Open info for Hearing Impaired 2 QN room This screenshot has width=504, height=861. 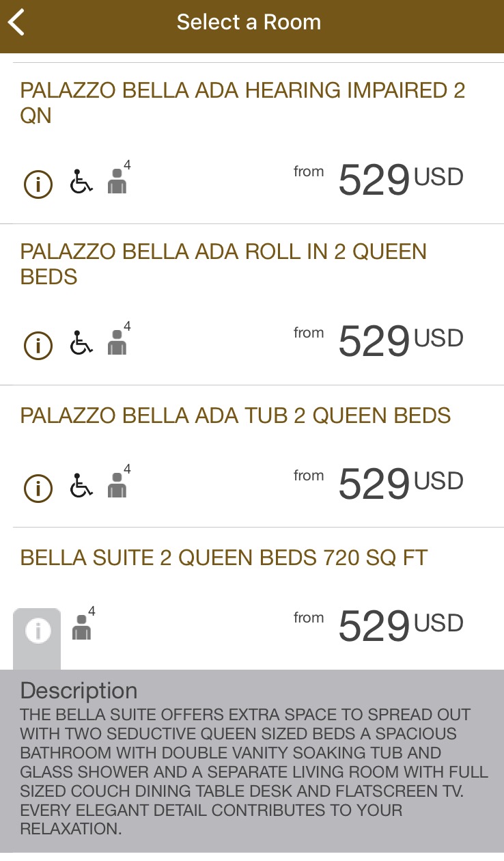(38, 184)
